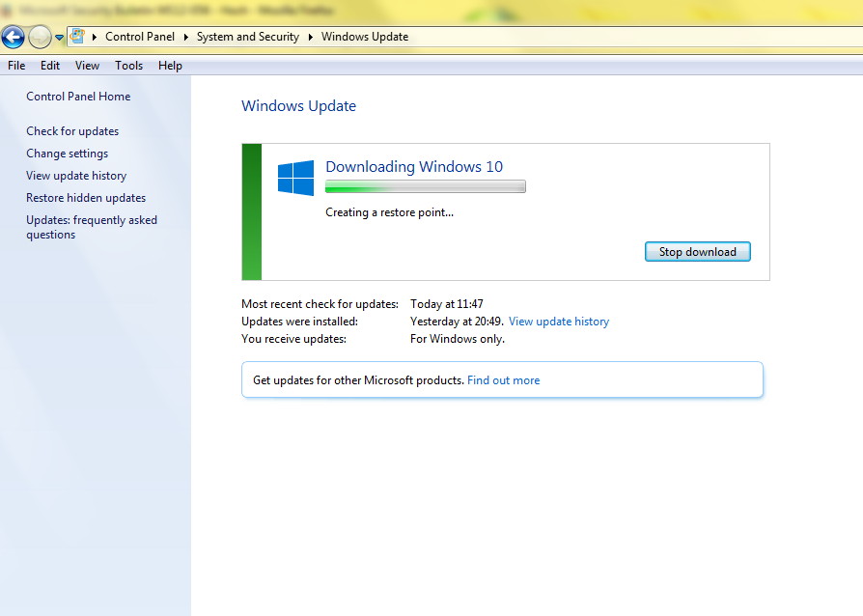Click the green status stripe of update panel
This screenshot has height=616, width=863.
[x=252, y=212]
